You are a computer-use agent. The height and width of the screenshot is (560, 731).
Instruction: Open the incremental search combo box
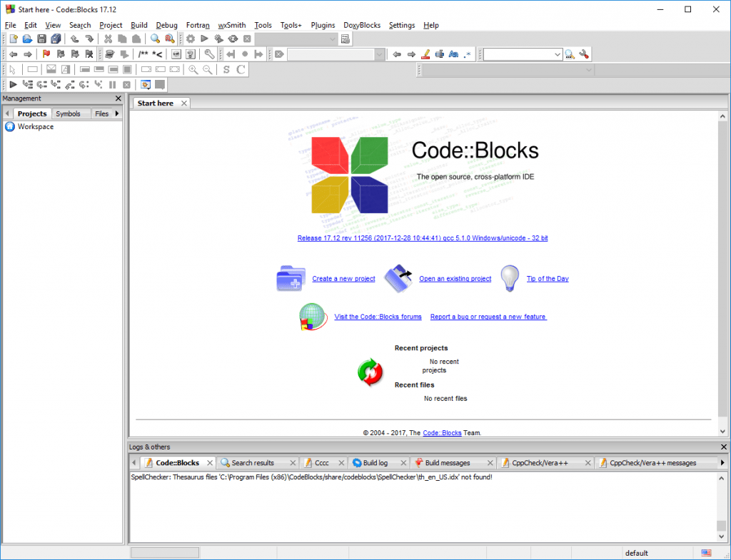tap(336, 54)
